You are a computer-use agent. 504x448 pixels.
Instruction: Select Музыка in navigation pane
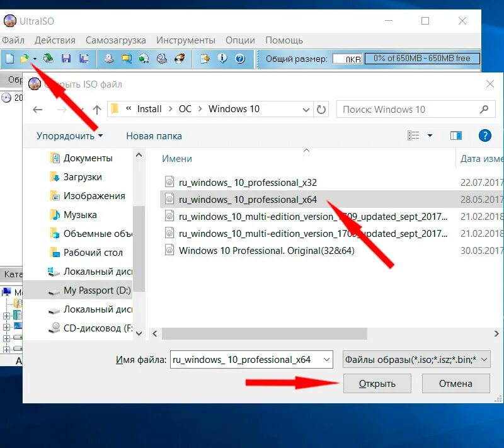click(74, 215)
